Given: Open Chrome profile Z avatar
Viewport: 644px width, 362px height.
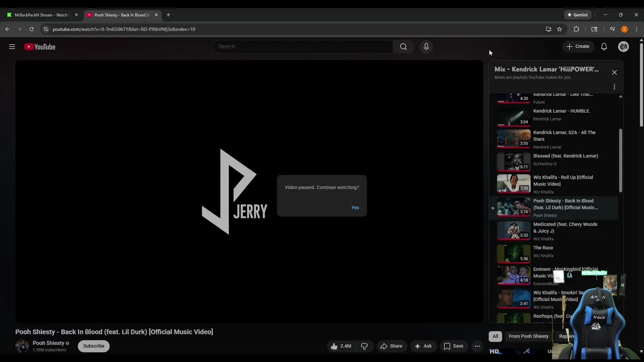Looking at the screenshot, I should click(624, 29).
